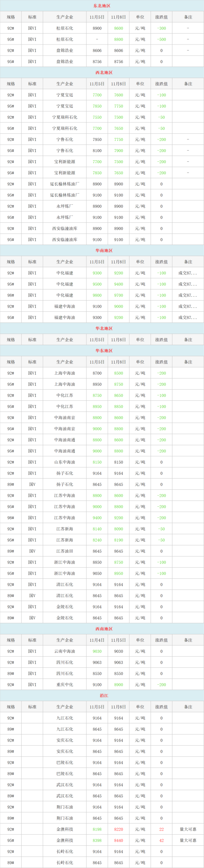Screen dimensions: 204x868
Task: Click 98# in the 中化福建 row
Action: pos(11,295)
